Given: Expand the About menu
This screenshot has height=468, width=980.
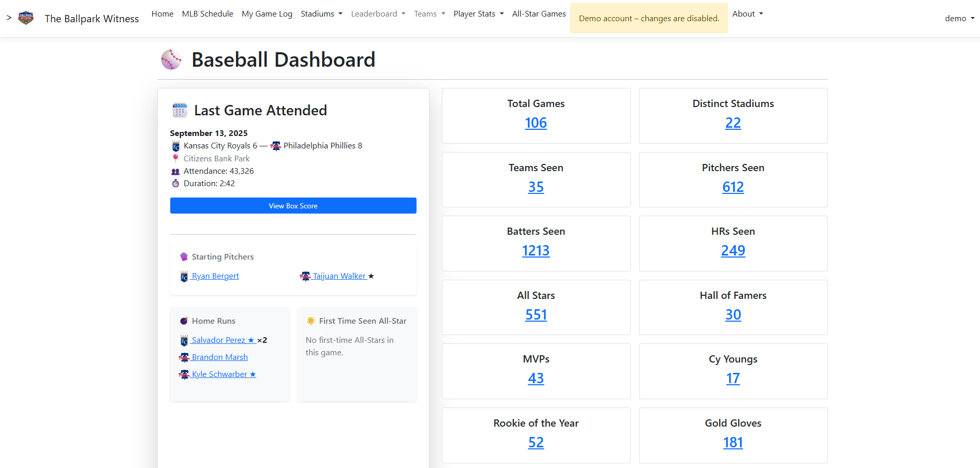Looking at the screenshot, I should (x=747, y=14).
